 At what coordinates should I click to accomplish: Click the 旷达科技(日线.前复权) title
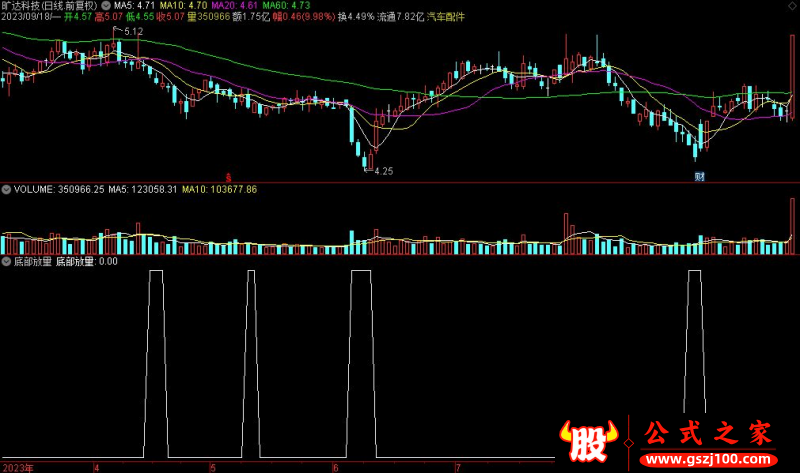click(x=49, y=6)
